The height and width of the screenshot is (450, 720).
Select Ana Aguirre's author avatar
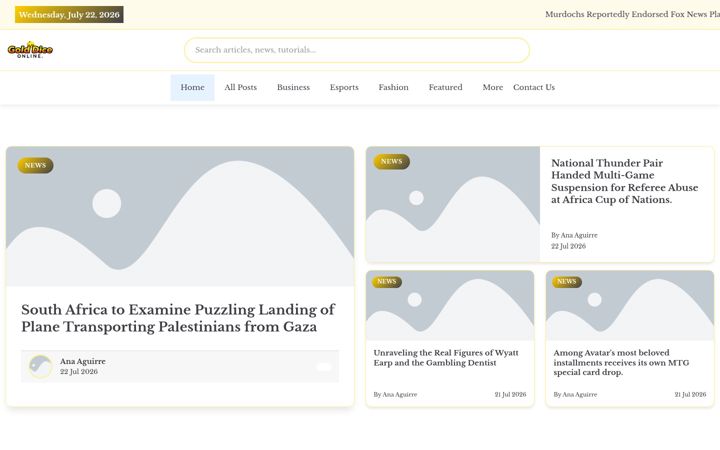click(40, 366)
